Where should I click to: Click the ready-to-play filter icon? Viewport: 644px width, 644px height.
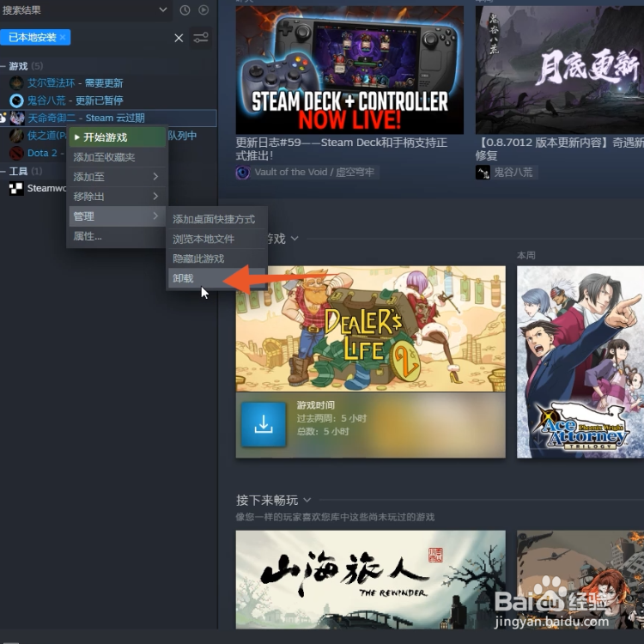204,10
